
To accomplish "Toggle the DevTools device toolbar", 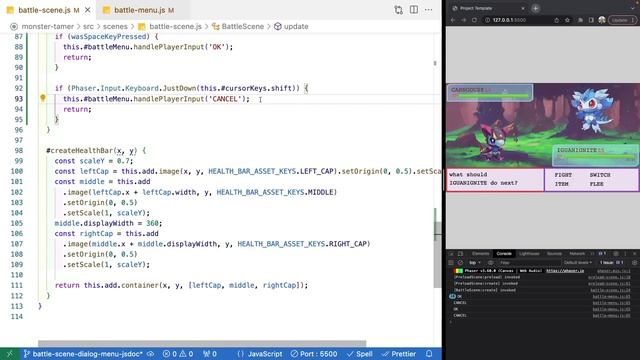I will (x=460, y=253).
